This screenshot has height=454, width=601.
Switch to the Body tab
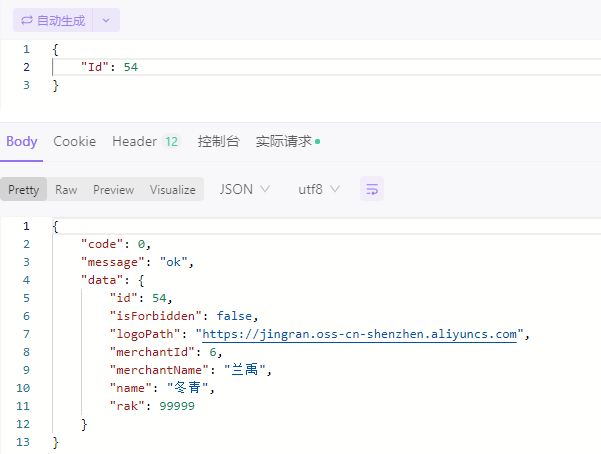point(21,141)
